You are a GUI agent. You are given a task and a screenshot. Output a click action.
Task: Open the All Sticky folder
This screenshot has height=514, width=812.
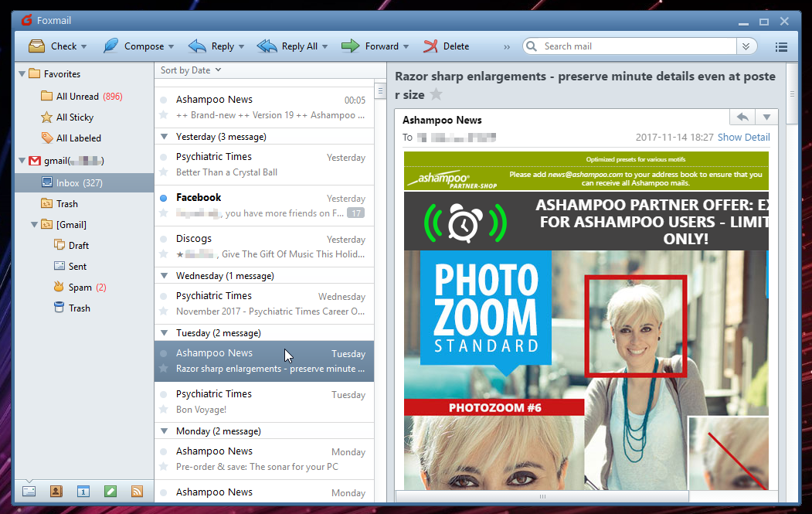[67, 117]
